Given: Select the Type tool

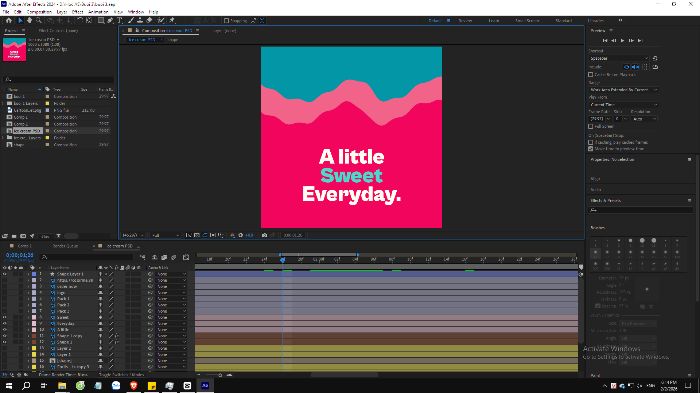Looking at the screenshot, I should pos(120,21).
